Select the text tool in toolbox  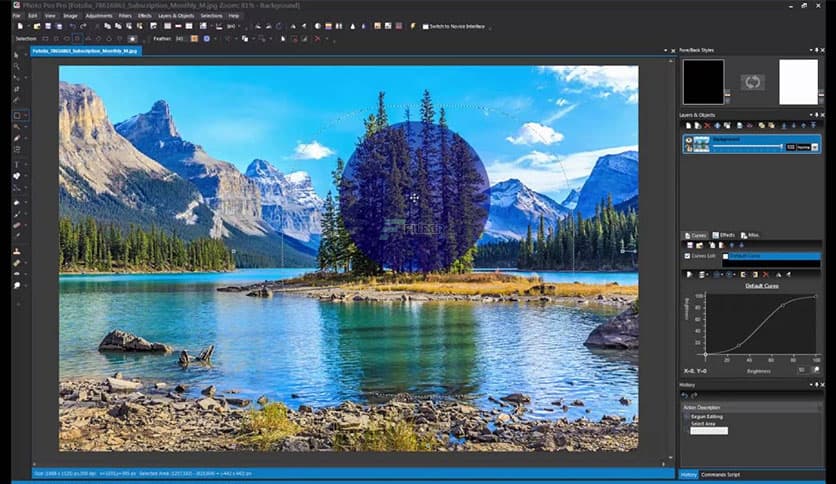click(17, 164)
